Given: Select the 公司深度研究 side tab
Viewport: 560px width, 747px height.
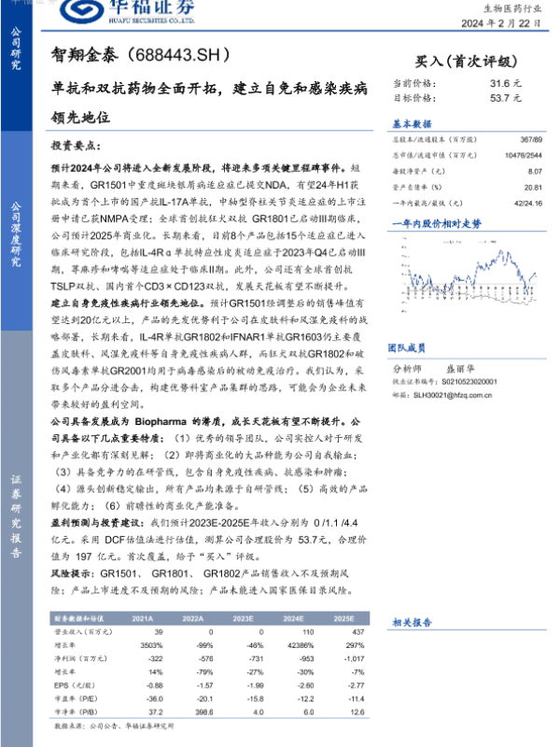Looking at the screenshot, I should (16, 232).
